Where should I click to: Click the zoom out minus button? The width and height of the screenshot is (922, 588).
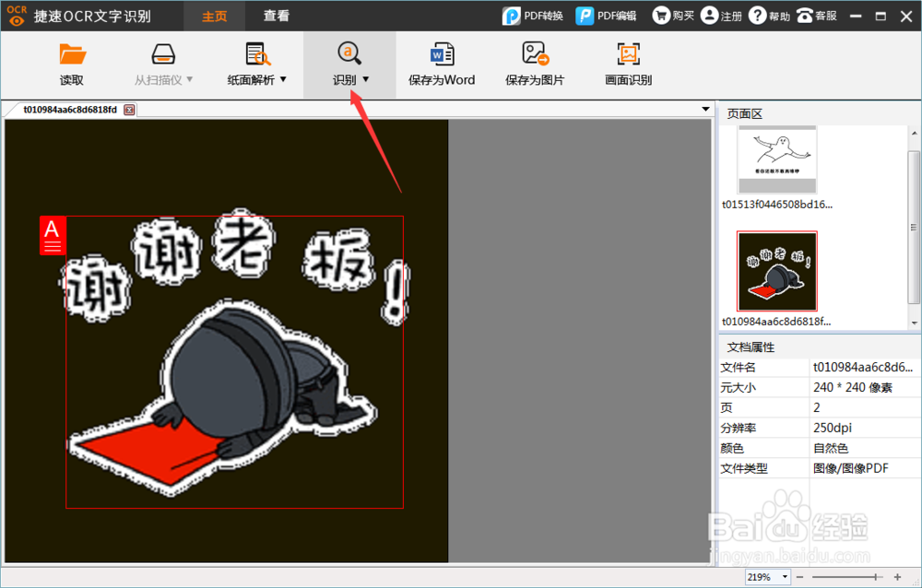799,578
